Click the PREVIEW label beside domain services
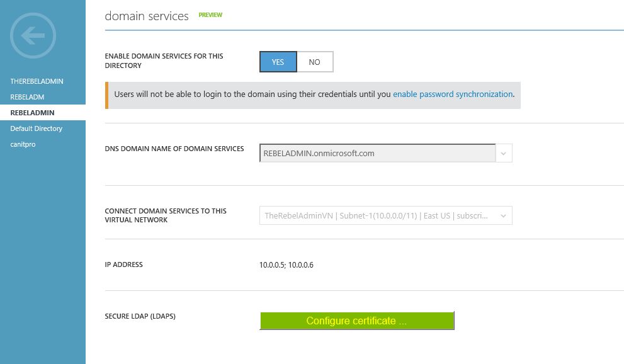 pos(210,15)
